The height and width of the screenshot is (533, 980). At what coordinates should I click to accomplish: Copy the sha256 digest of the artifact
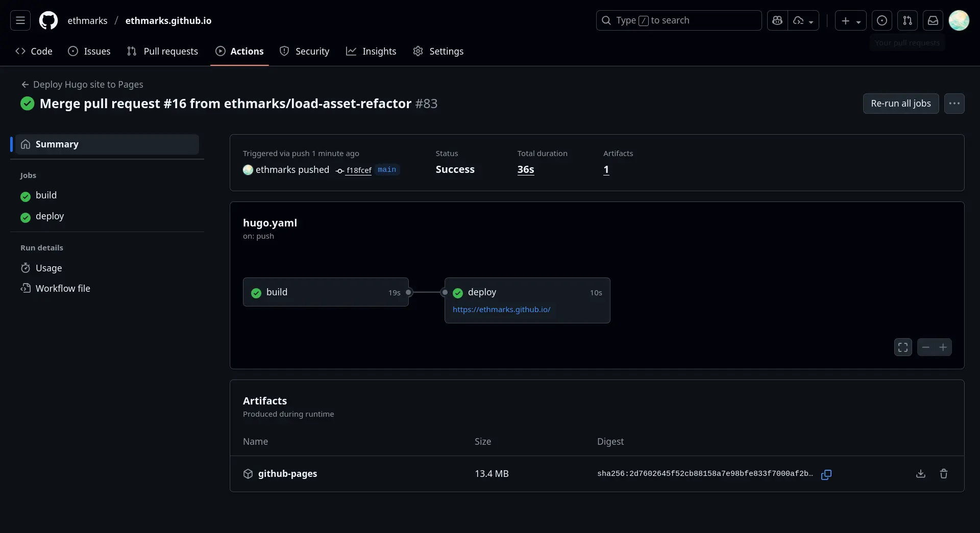(827, 474)
